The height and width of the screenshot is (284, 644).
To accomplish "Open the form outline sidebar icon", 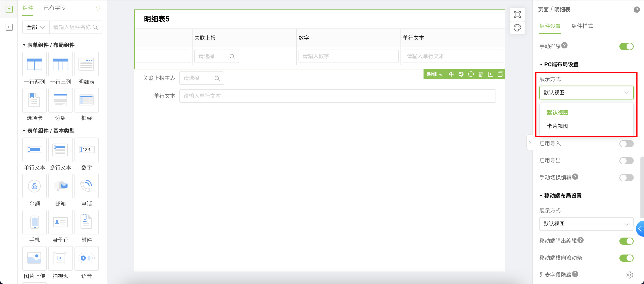I will [x=9, y=27].
